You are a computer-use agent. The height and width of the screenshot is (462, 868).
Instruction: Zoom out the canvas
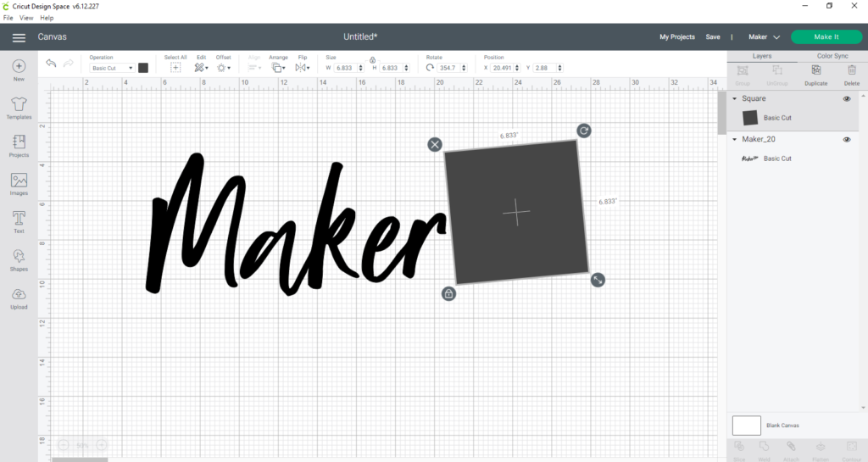tap(64, 445)
